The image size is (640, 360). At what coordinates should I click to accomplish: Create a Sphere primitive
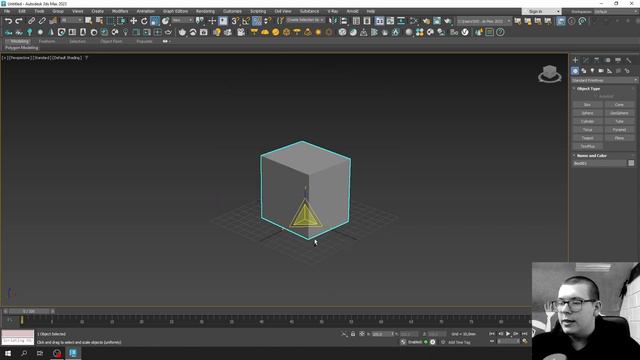(x=587, y=113)
